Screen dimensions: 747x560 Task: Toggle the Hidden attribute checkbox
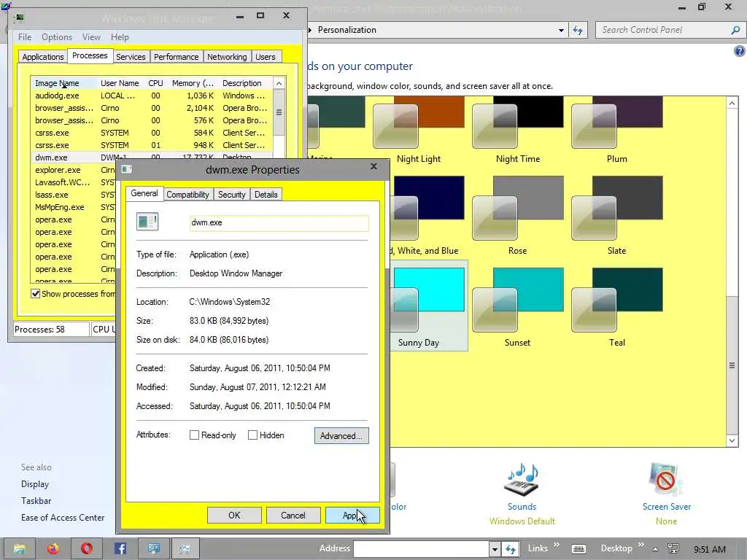252,435
